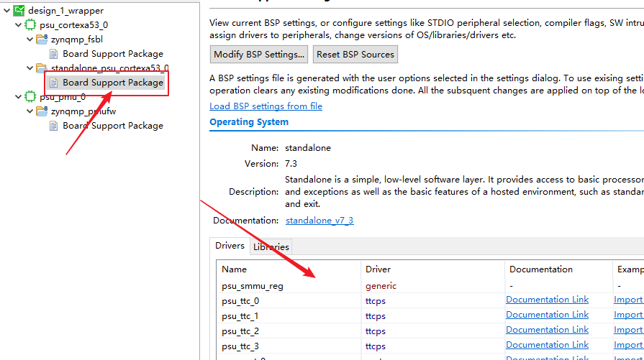Click the zynqmp_pmufw folder icon
Viewport: 644px width, 360px height.
point(42,111)
